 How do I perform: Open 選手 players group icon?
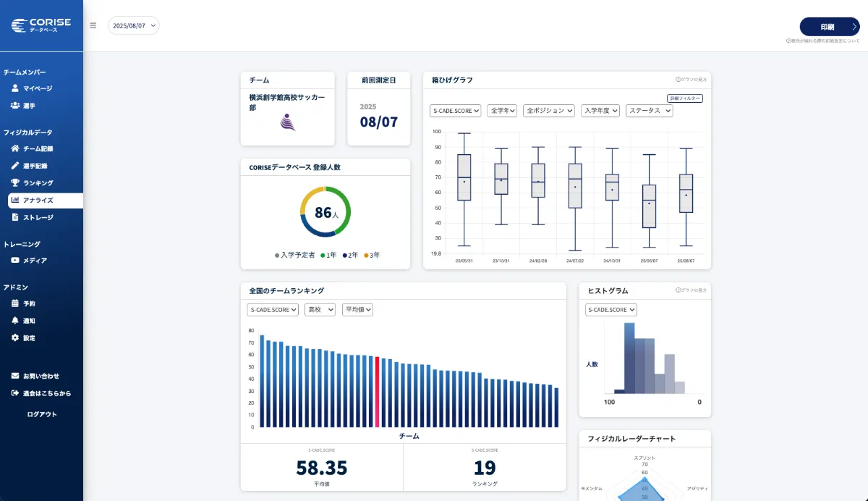[15, 106]
